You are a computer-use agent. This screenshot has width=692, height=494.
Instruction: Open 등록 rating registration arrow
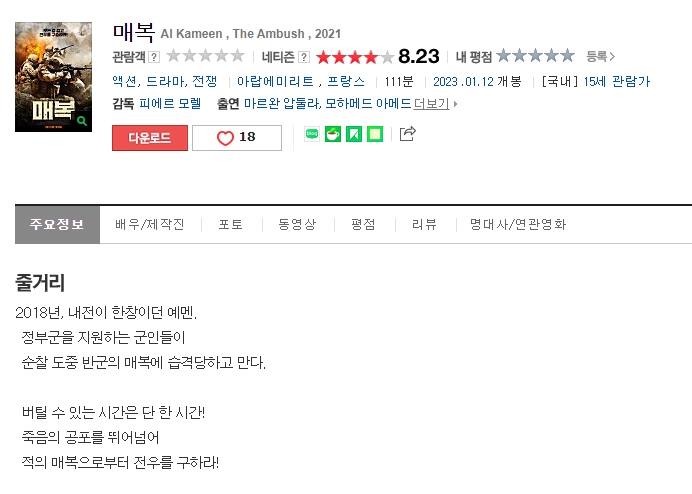click(600, 56)
